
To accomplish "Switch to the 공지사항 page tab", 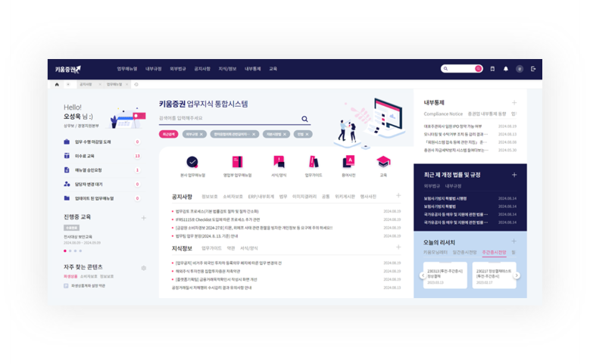I will 86,85.
